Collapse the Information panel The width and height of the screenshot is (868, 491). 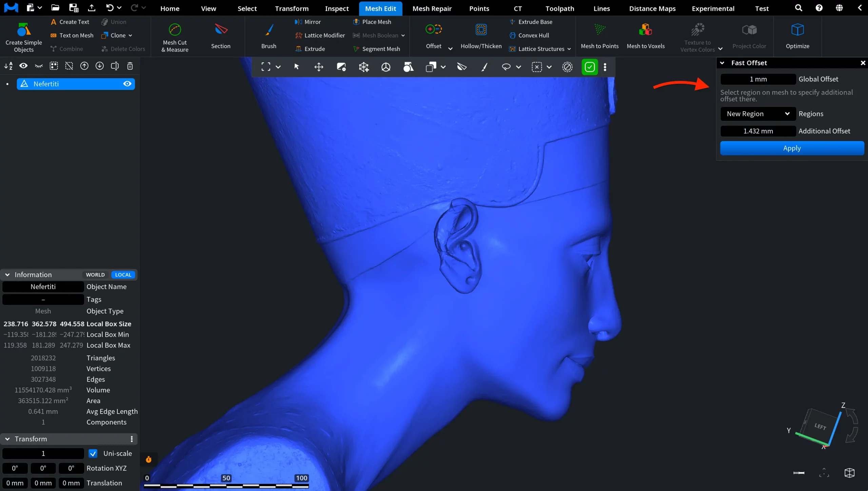(x=7, y=275)
